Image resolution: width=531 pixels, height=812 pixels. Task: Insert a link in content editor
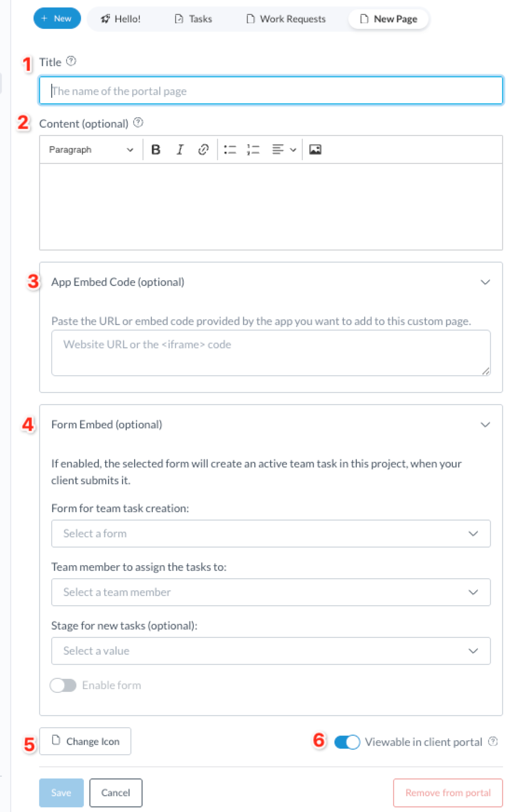point(203,149)
